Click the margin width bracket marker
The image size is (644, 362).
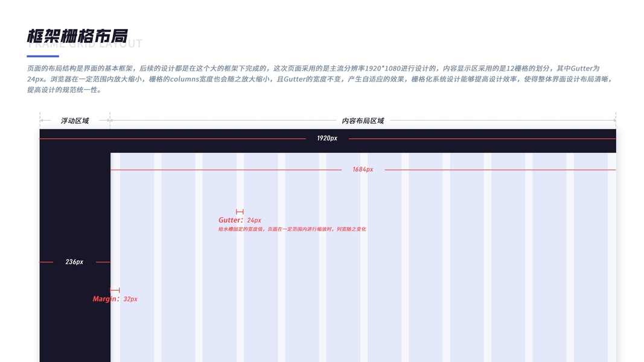115,290
